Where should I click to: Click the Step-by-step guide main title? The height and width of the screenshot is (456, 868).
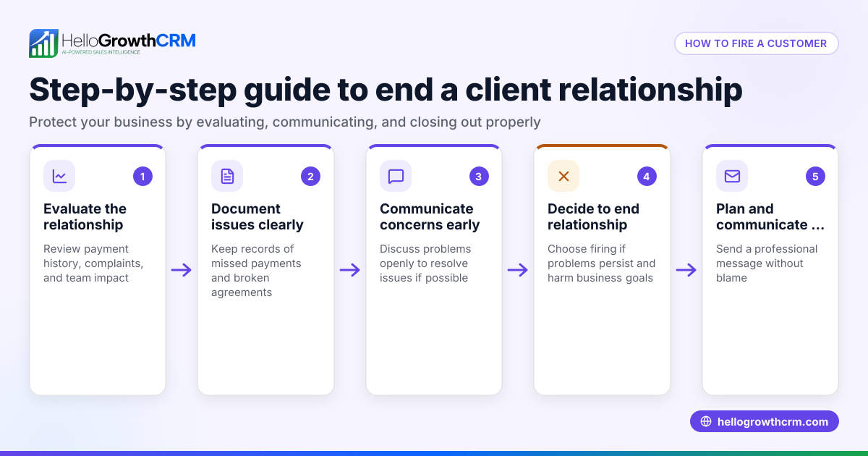(386, 90)
